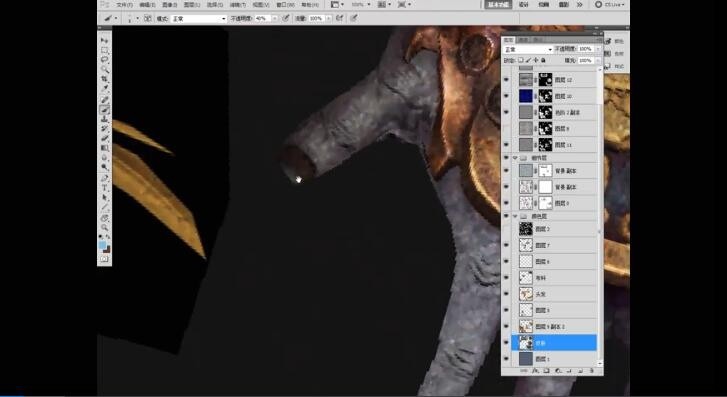Collapse the upper layer group above 背景 副本
The width and height of the screenshot is (727, 397).
click(515, 158)
